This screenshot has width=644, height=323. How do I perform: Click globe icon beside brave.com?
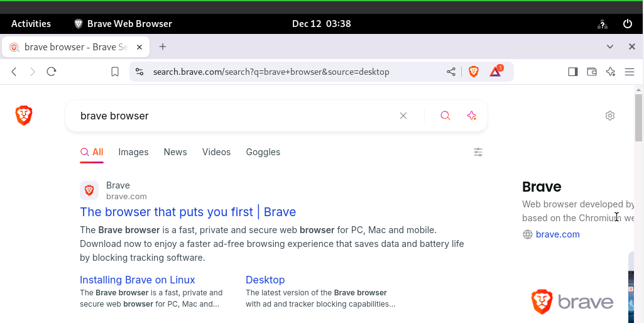(x=527, y=234)
